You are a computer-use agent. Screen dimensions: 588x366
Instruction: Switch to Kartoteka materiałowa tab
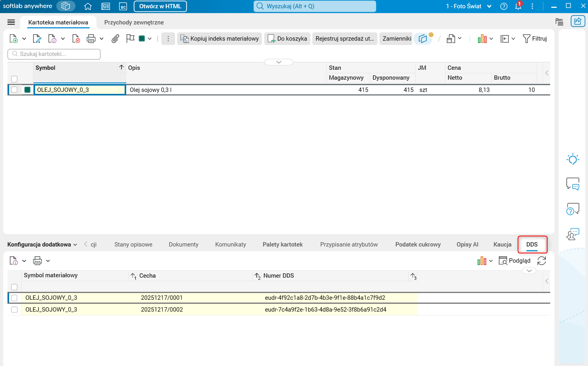(x=58, y=22)
